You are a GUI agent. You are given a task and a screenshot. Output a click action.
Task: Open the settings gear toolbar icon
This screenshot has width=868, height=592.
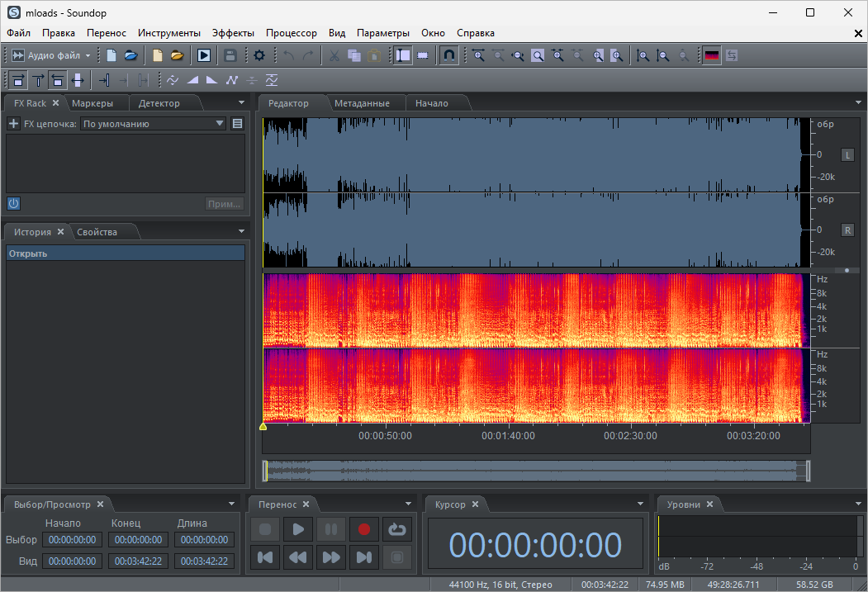pyautogui.click(x=259, y=54)
